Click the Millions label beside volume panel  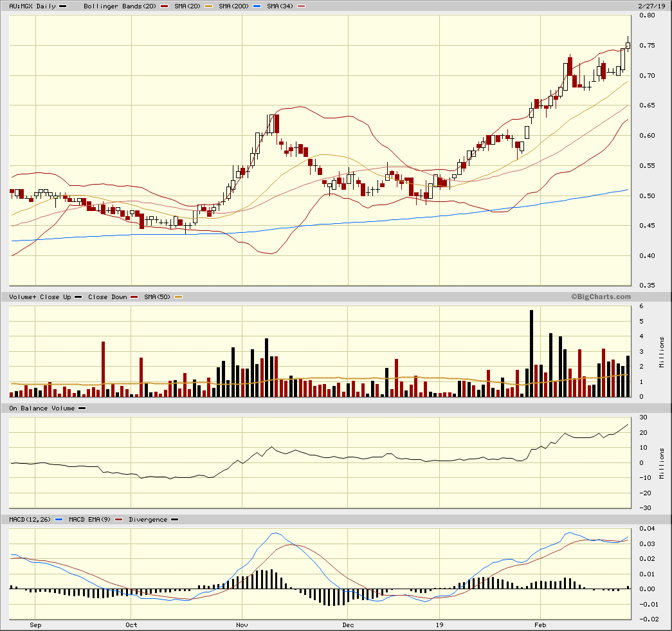(x=662, y=352)
